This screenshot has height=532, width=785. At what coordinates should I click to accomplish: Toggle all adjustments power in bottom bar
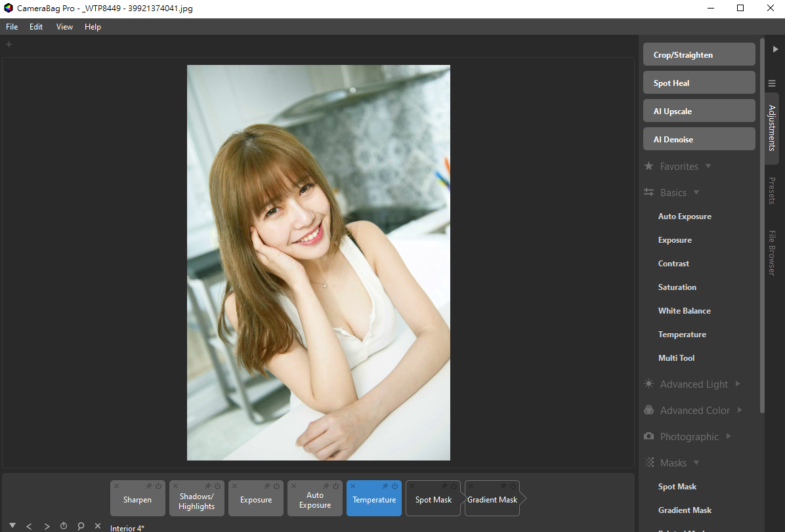tap(64, 526)
